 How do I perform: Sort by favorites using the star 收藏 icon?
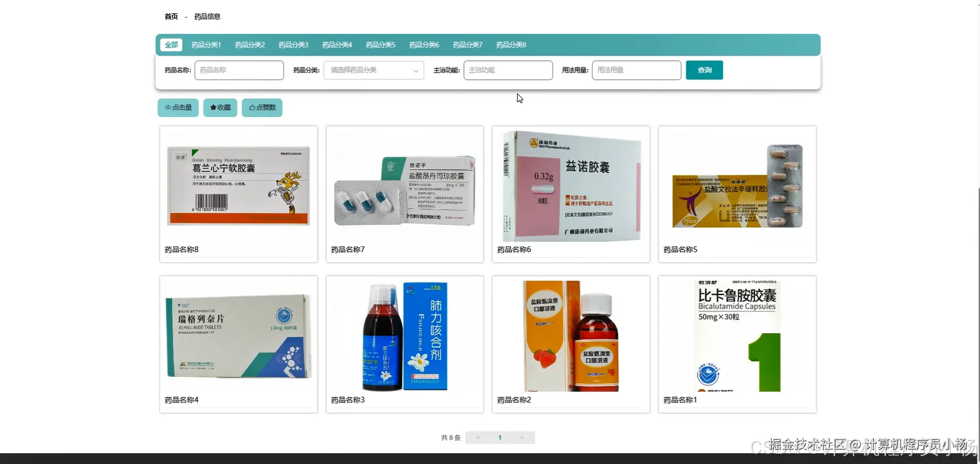tap(220, 107)
